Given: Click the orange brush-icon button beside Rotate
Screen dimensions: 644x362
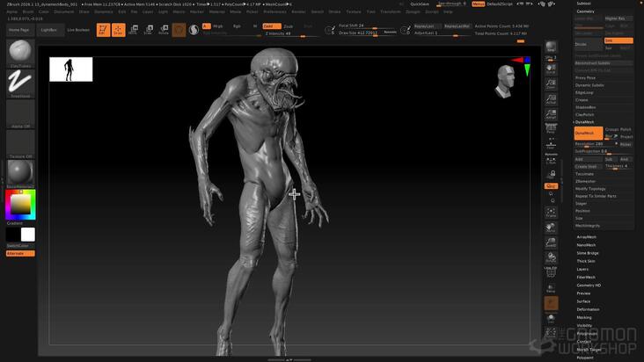Looking at the screenshot, I should [179, 30].
